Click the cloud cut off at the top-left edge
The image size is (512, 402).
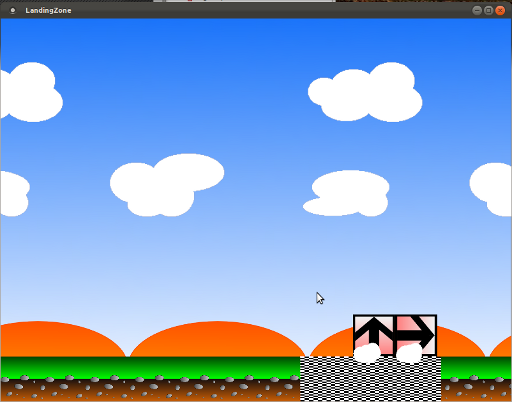[31, 92]
